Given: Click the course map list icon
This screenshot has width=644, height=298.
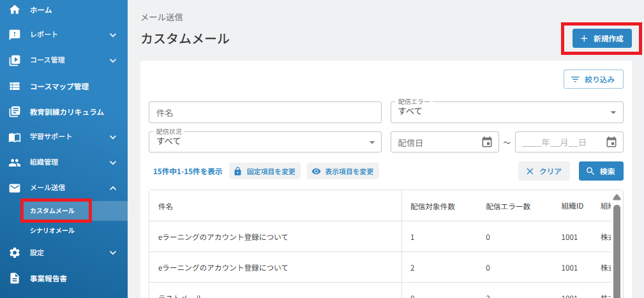Looking at the screenshot, I should point(15,86).
